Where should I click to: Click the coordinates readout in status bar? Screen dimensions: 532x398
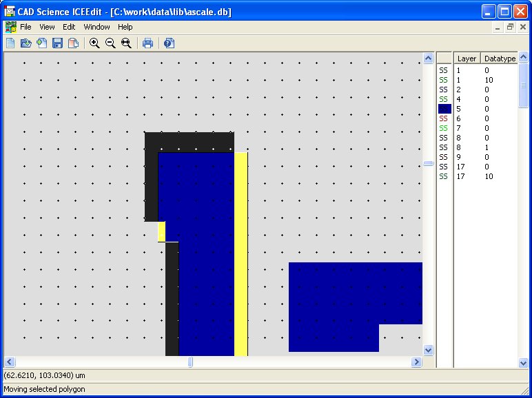click(44, 375)
